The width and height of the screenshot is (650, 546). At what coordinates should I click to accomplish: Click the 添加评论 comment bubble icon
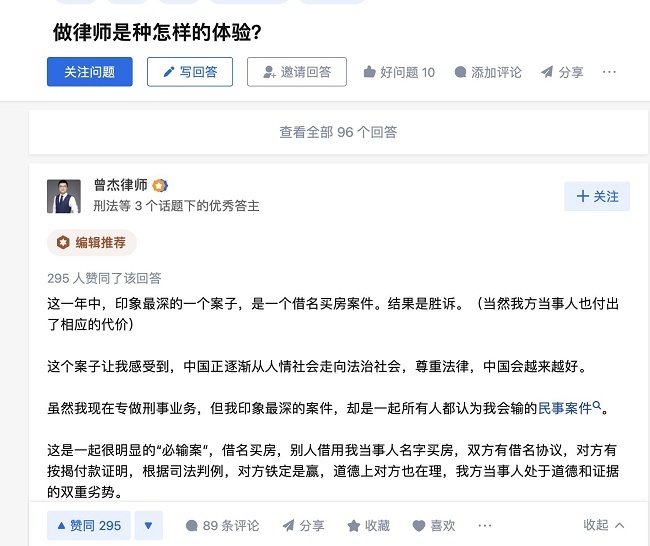460,72
